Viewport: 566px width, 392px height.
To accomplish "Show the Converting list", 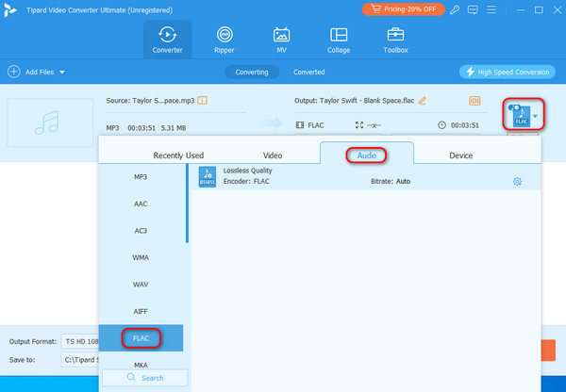I will point(252,72).
